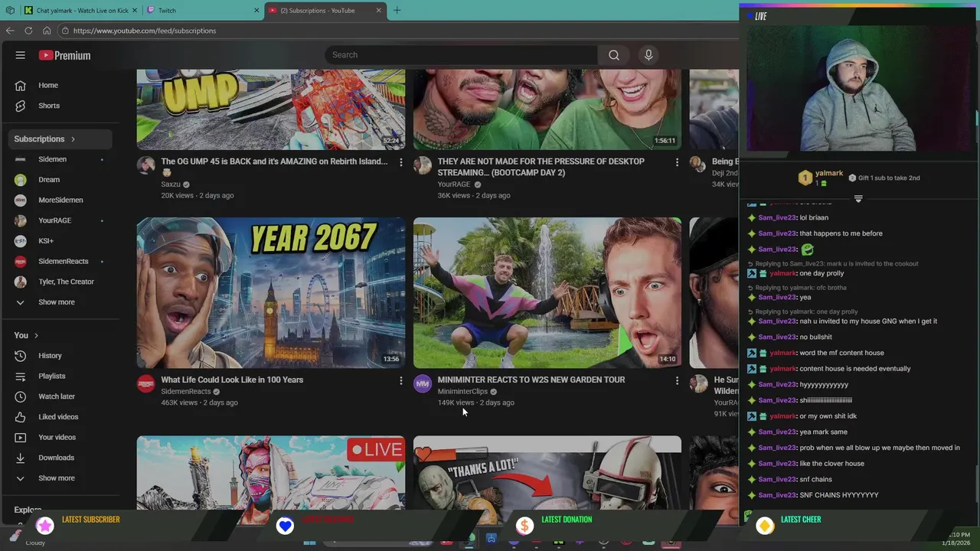Click SidemenReacts channel avatar under video
The image size is (980, 551).
[x=145, y=384]
